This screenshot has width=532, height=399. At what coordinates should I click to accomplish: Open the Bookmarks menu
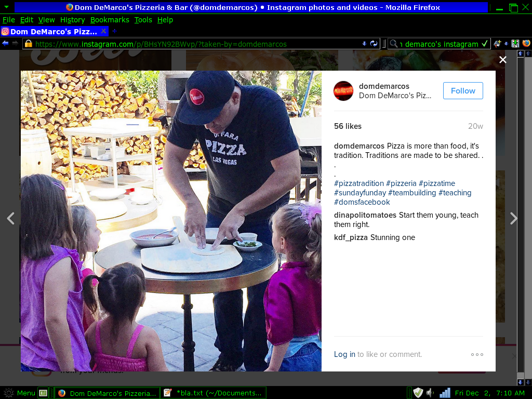110,20
